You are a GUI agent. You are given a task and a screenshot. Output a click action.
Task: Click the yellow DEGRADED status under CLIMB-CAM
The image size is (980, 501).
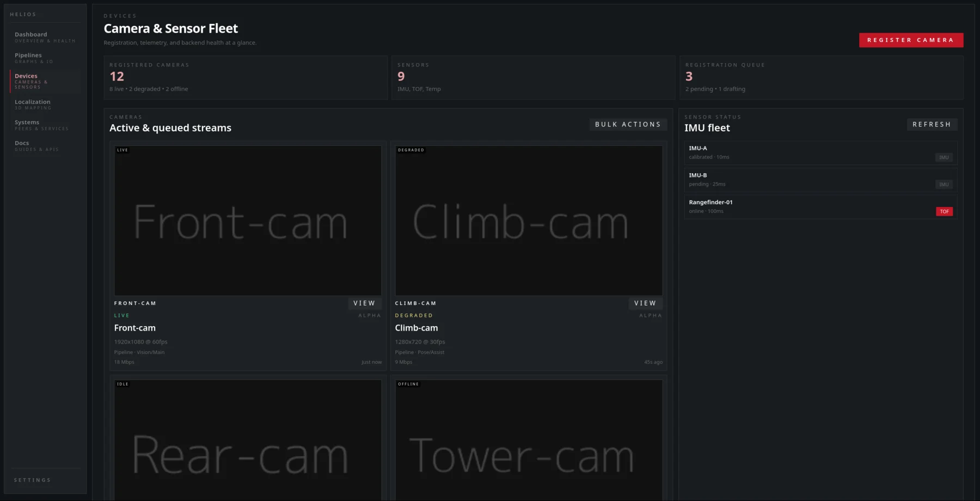[x=414, y=316]
